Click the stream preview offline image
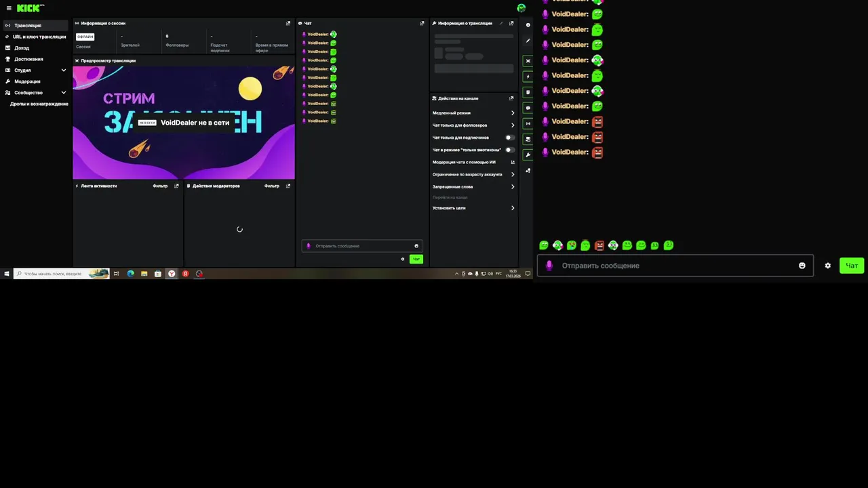Image resolution: width=868 pixels, height=488 pixels. coord(184,123)
